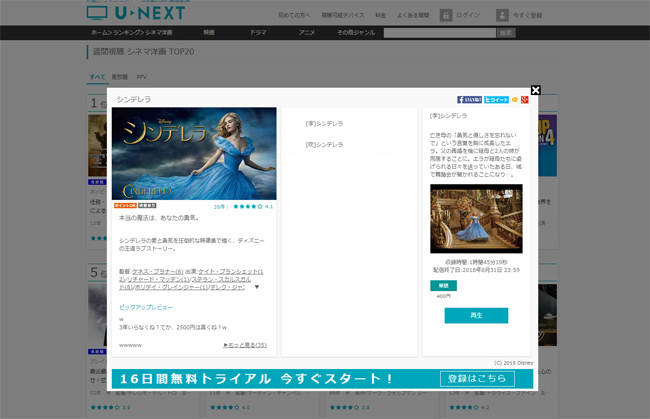This screenshot has width=650, height=419.
Task: Click the search input field
Action: pos(439,33)
